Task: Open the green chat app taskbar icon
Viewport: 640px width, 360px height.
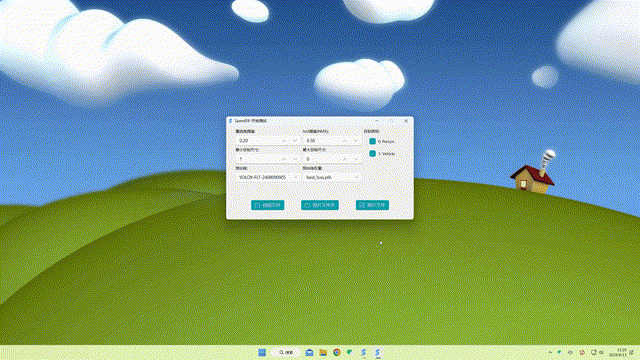Action: tap(350, 352)
